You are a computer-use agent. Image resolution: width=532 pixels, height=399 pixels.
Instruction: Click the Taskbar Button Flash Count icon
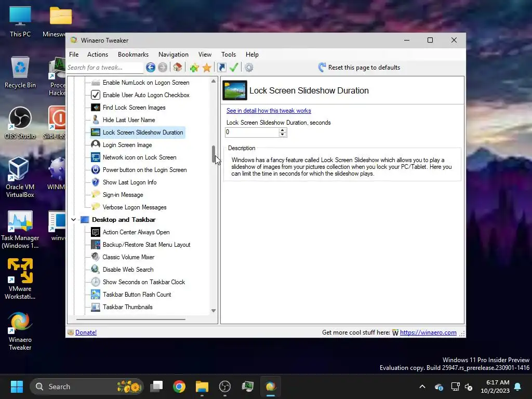(x=96, y=295)
